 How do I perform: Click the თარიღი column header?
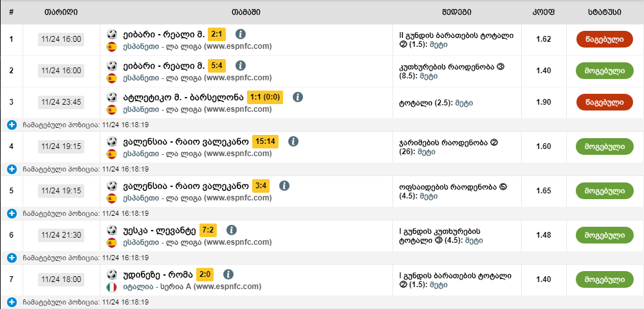click(x=61, y=12)
